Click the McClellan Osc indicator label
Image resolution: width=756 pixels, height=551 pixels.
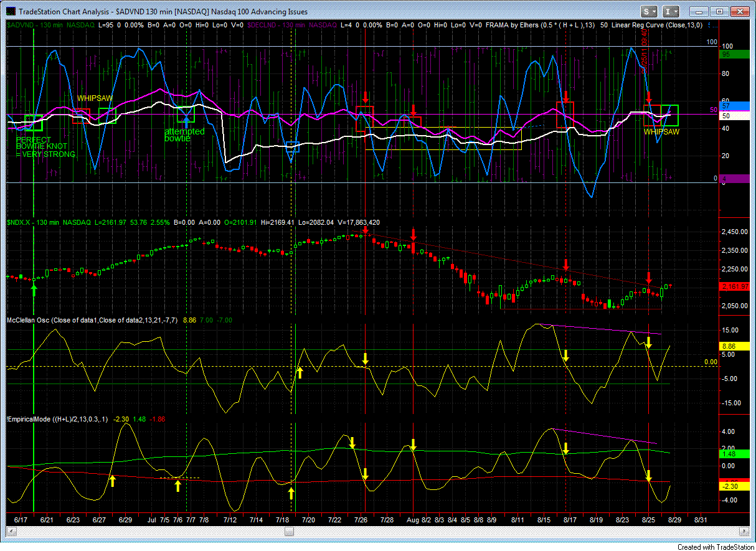pyautogui.click(x=93, y=319)
